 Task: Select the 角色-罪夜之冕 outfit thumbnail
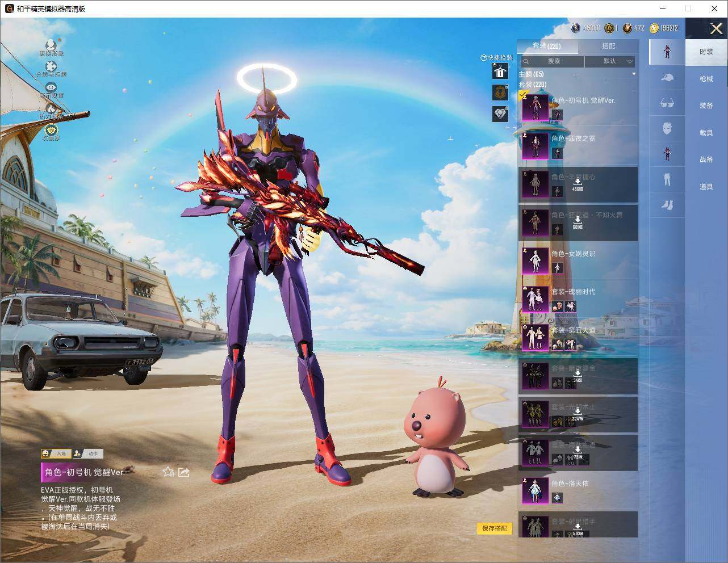pyautogui.click(x=535, y=146)
